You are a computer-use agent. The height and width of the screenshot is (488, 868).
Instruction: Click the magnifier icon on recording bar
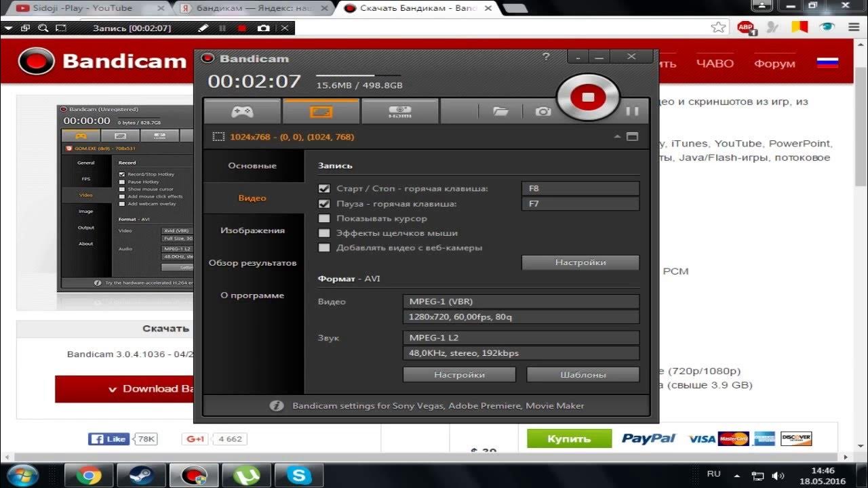point(43,28)
